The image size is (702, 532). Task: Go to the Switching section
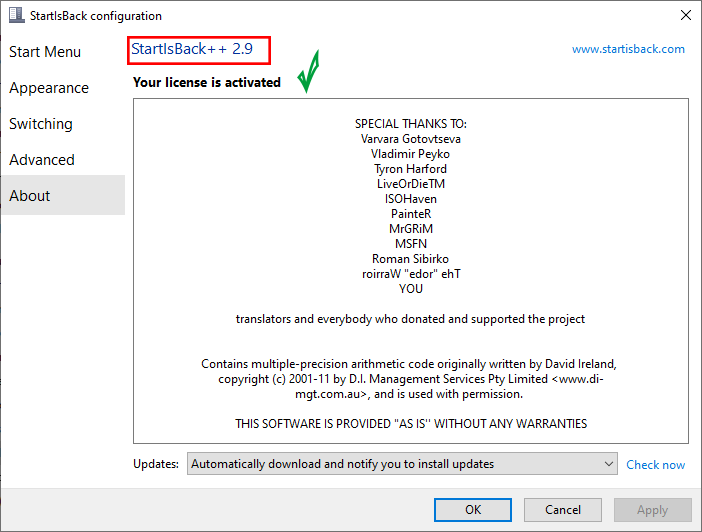pos(41,124)
